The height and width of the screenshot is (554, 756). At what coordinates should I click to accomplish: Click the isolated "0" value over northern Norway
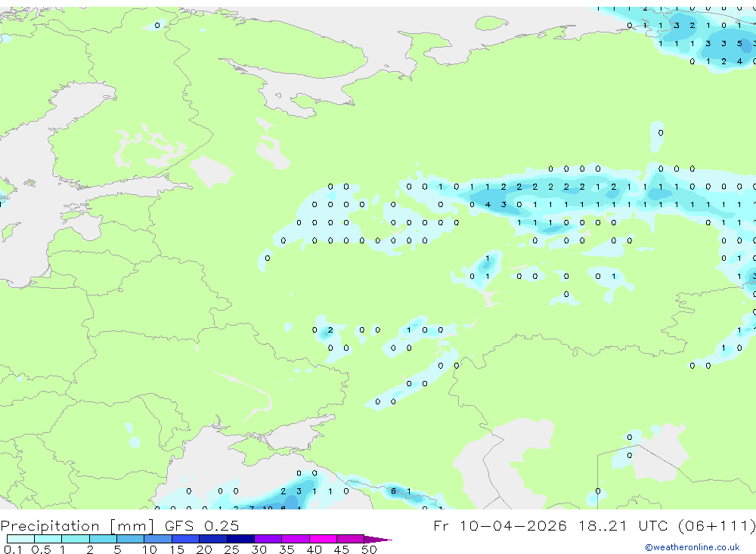pos(157,26)
